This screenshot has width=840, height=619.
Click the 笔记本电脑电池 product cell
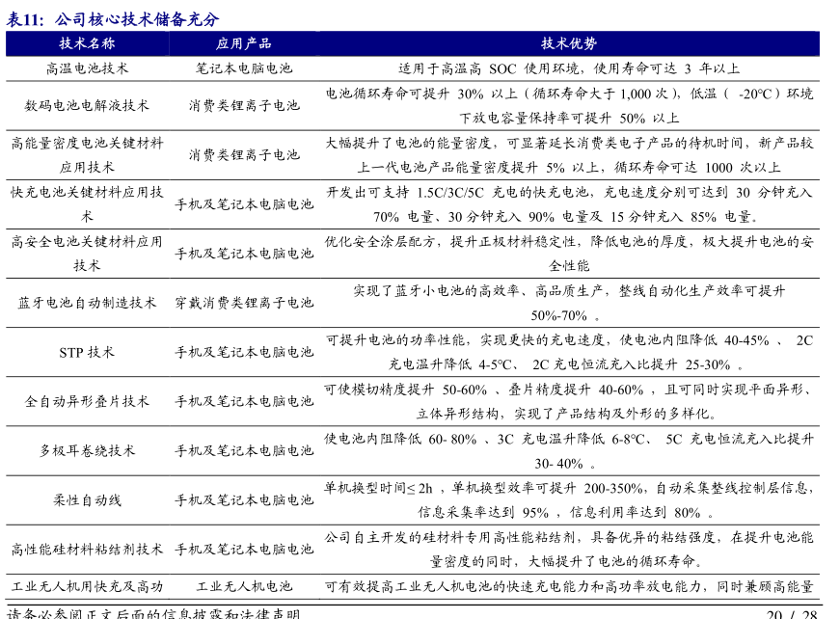tap(243, 68)
